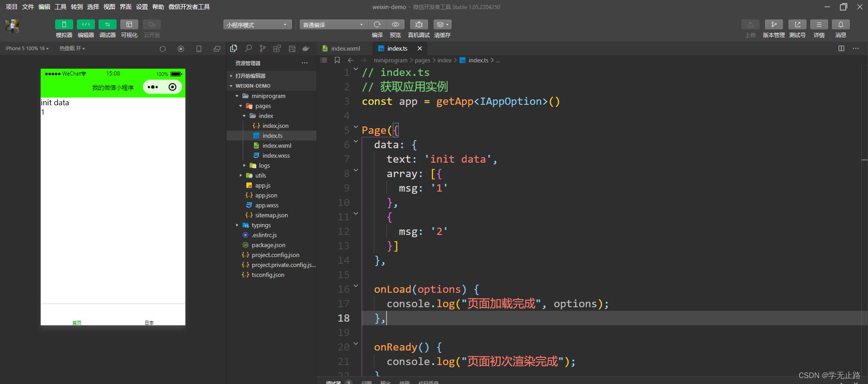Viewport: 868px width, 384px height.
Task: Start real-device debugging bug icon
Action: pos(419,24)
